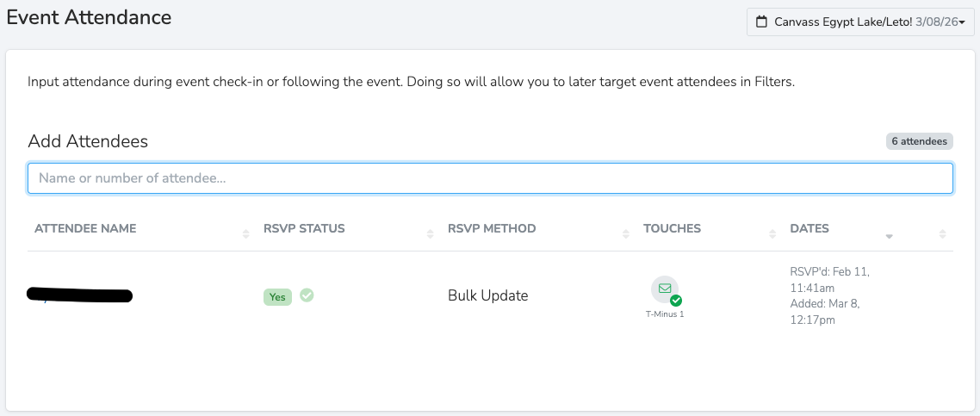The width and height of the screenshot is (980, 416).
Task: Click the calendar icon in event selector
Action: 761,22
